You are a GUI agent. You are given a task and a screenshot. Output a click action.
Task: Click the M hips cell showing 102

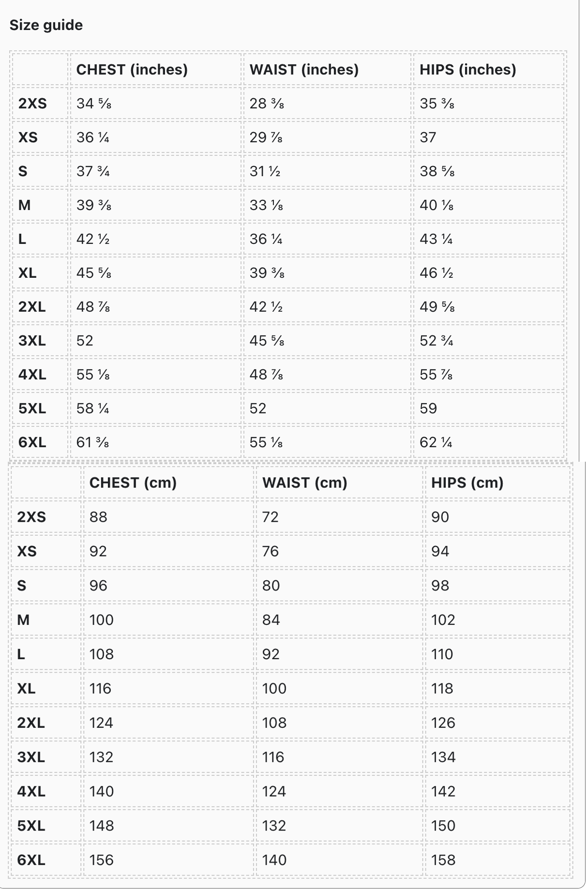click(x=443, y=620)
